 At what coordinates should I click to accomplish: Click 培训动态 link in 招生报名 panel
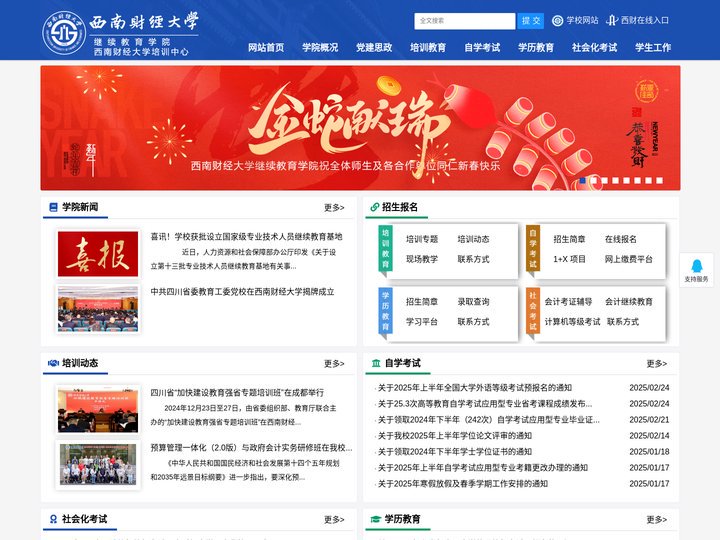(473, 239)
